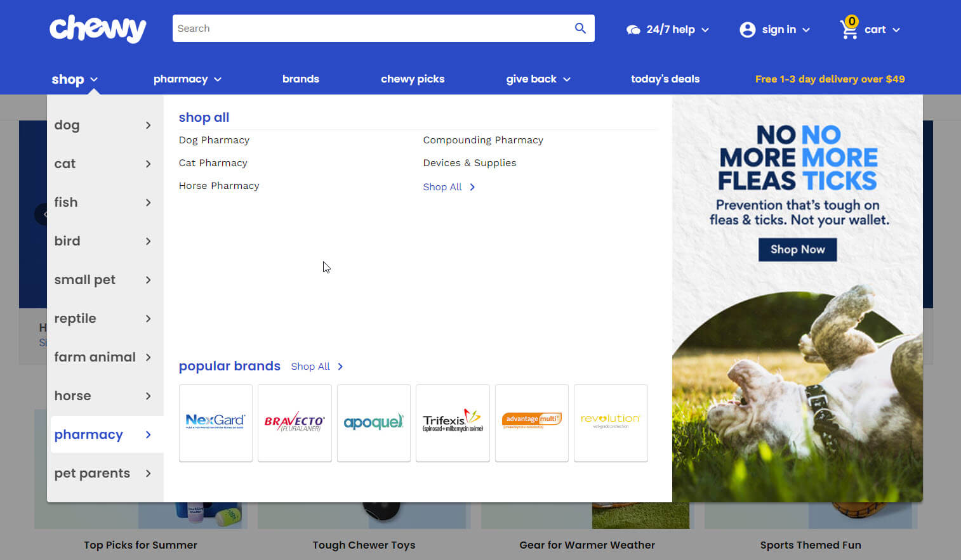This screenshot has width=961, height=560.
Task: Click the Chewy logo
Action: (98, 29)
